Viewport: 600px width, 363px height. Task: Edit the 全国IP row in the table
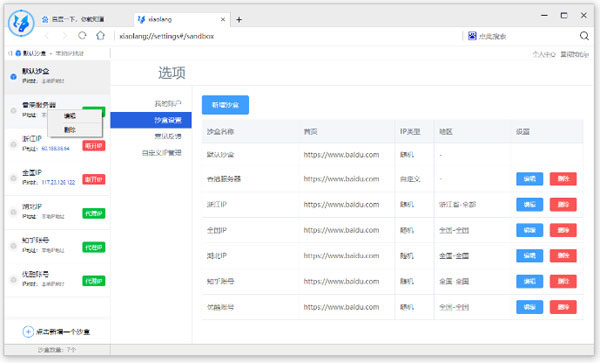pyautogui.click(x=529, y=230)
